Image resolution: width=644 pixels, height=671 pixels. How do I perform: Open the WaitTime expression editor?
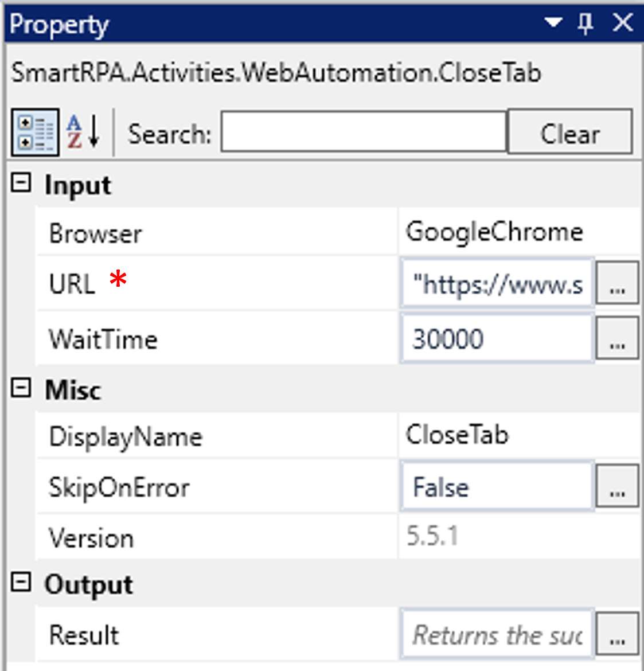tap(616, 338)
